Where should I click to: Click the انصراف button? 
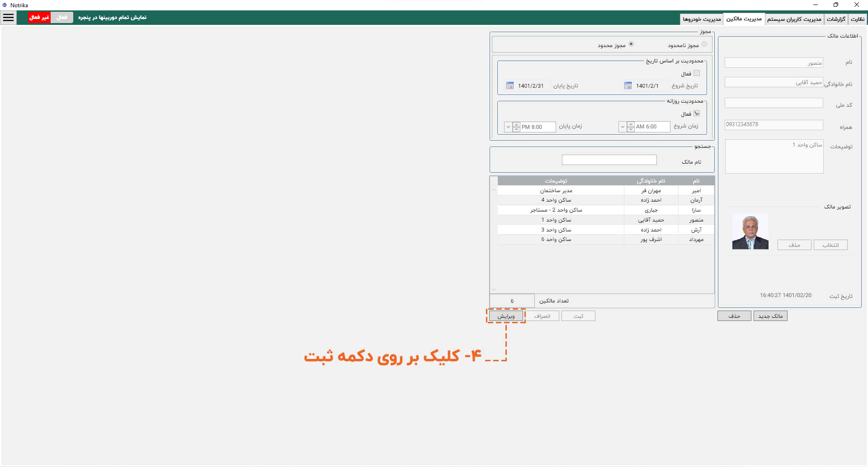(542, 316)
